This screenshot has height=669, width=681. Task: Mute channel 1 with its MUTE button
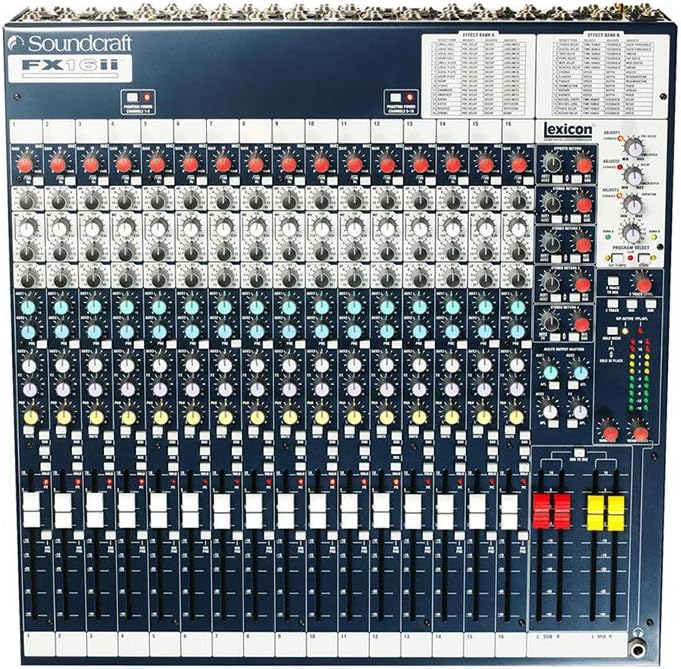pos(29,430)
